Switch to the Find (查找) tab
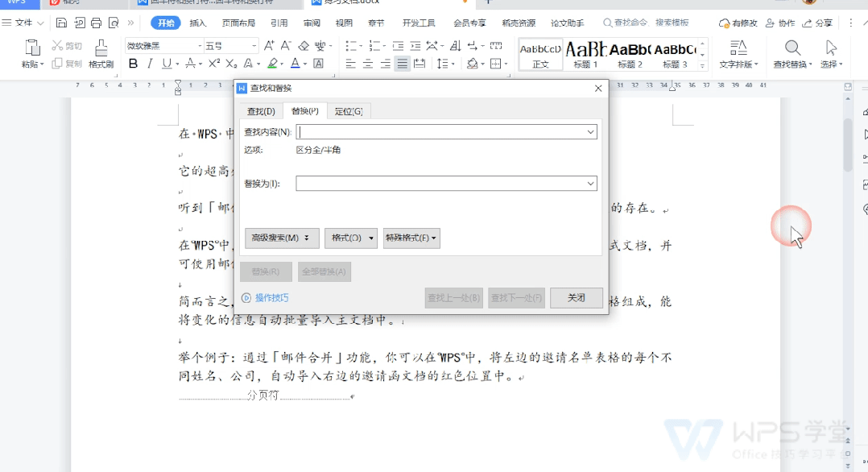The width and height of the screenshot is (868, 472). [x=261, y=111]
